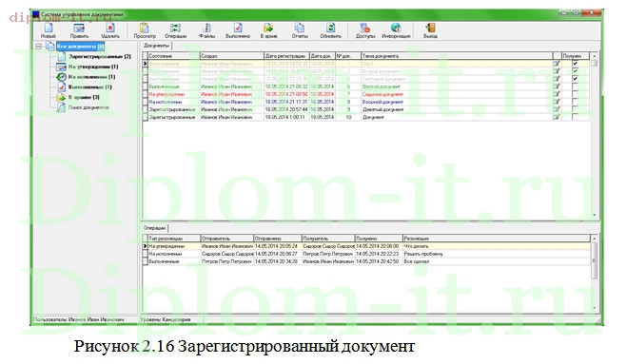Select row with resolution Решать проблему
Screen dimensions: 627x364
[x=366, y=254]
